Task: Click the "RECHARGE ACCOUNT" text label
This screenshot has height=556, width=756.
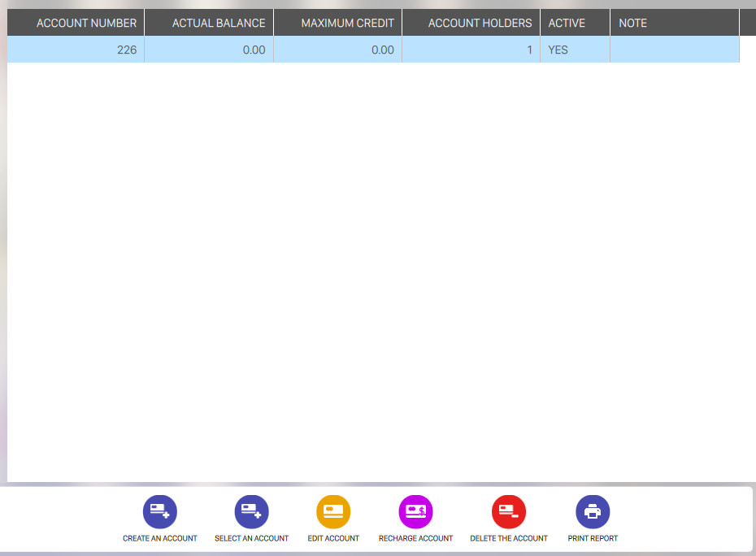Action: tap(415, 538)
